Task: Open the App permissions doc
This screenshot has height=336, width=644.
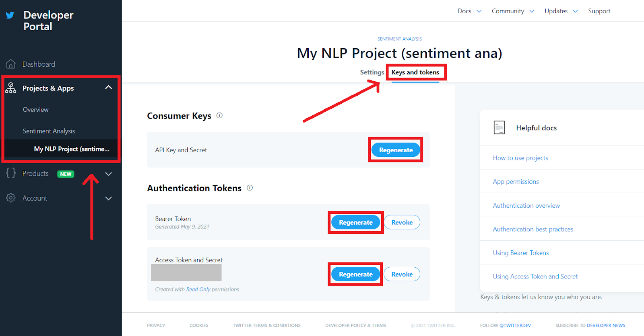Action: pos(516,182)
